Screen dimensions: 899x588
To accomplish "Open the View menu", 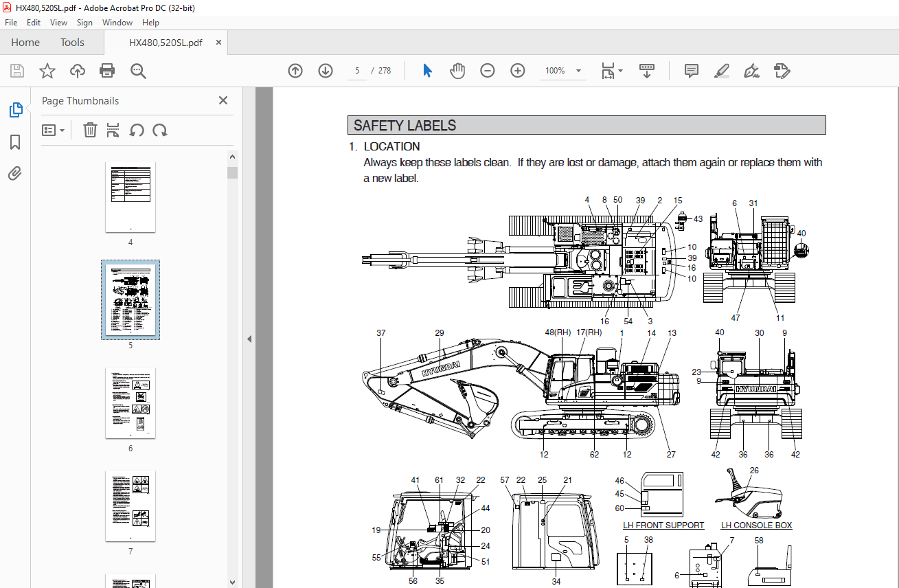I will pyautogui.click(x=59, y=23).
